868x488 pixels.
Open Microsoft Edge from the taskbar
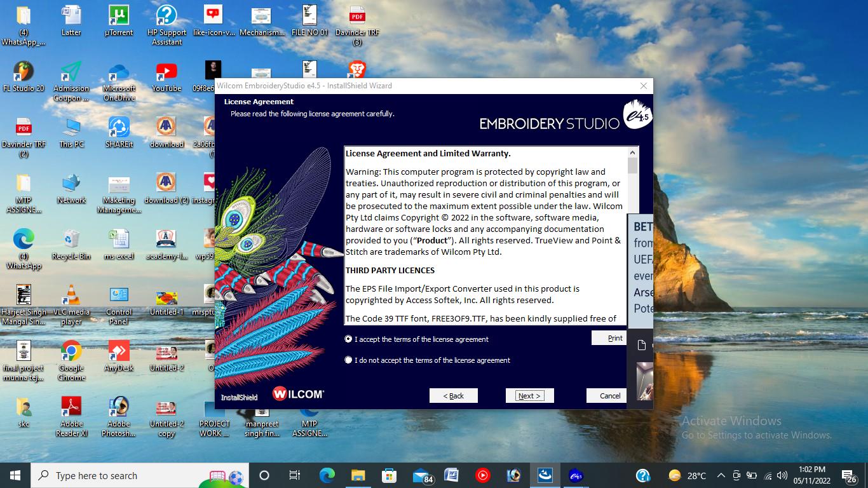(327, 475)
